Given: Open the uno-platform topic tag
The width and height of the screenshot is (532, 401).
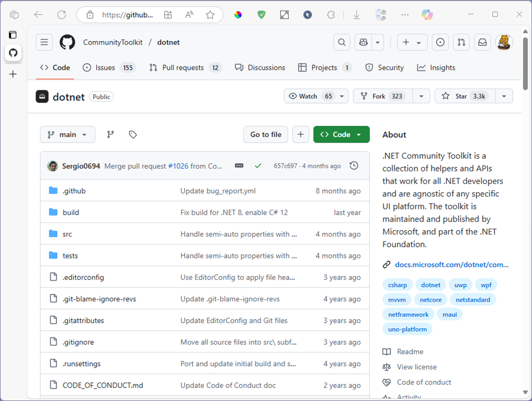Looking at the screenshot, I should [407, 329].
